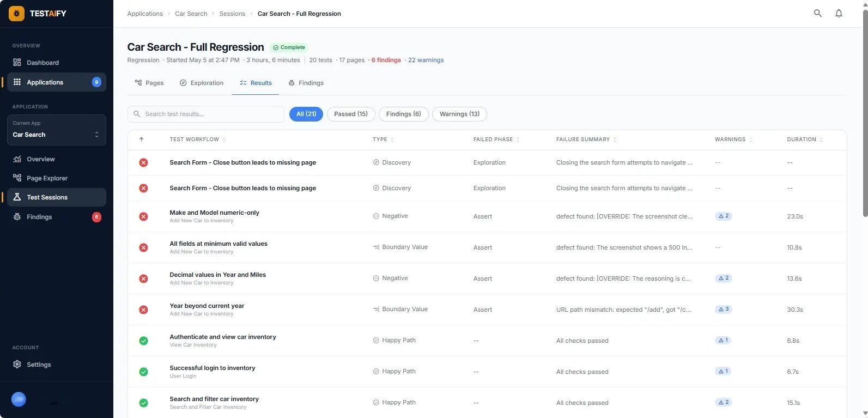This screenshot has height=418, width=868.
Task: Click the failed status icon for Make and Model numeric-only
Action: [x=143, y=216]
